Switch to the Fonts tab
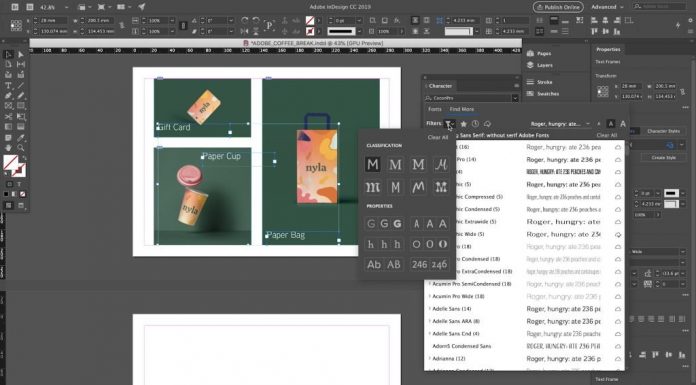The image size is (696, 385). click(435, 109)
